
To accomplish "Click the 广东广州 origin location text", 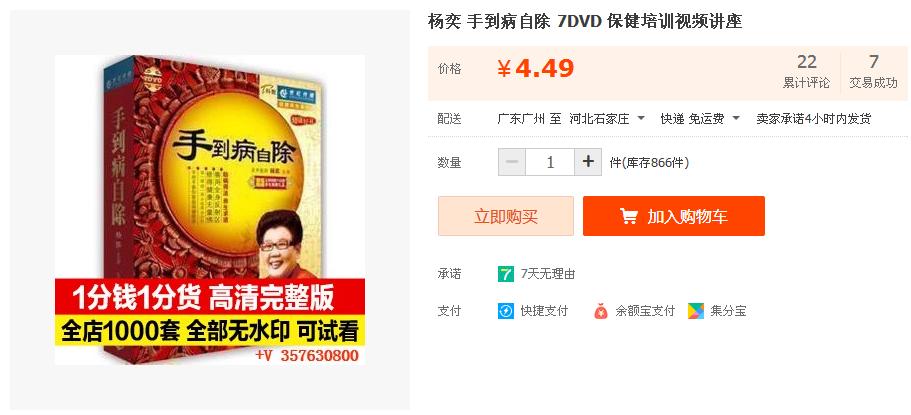I will click(x=521, y=119).
